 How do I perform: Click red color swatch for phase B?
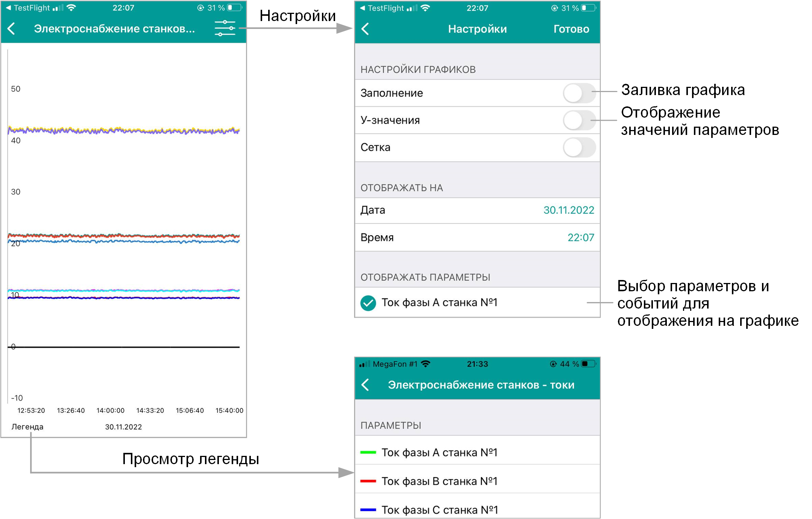point(368,481)
